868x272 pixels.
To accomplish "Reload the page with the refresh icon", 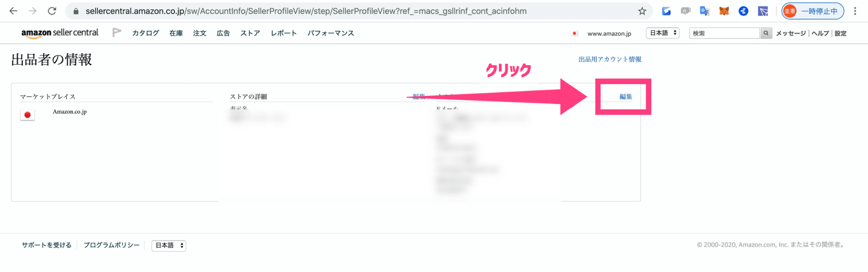I will (52, 11).
